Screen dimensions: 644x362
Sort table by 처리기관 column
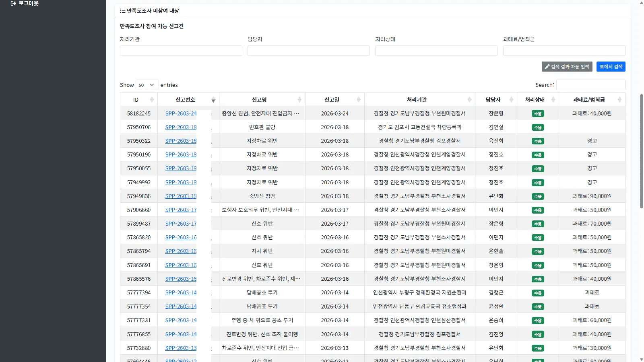(x=420, y=99)
